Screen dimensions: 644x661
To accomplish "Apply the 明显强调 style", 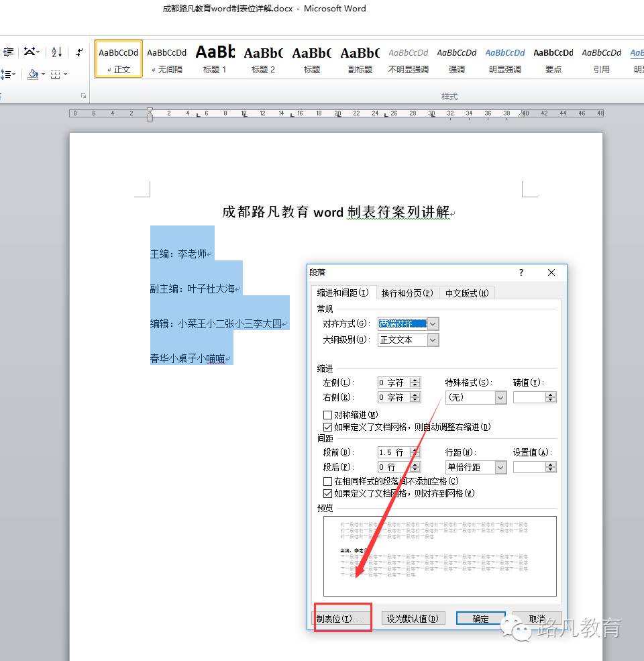I will (505, 59).
